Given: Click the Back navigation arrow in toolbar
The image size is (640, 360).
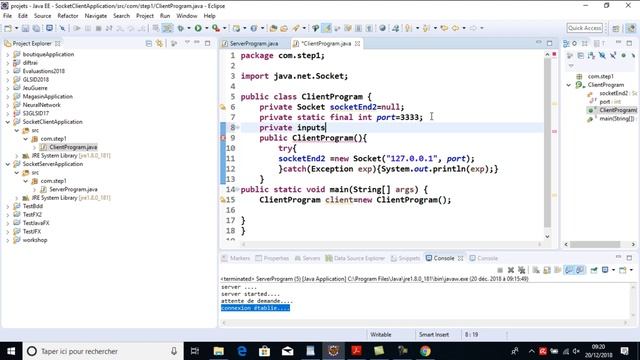Looking at the screenshot, I should [455, 28].
